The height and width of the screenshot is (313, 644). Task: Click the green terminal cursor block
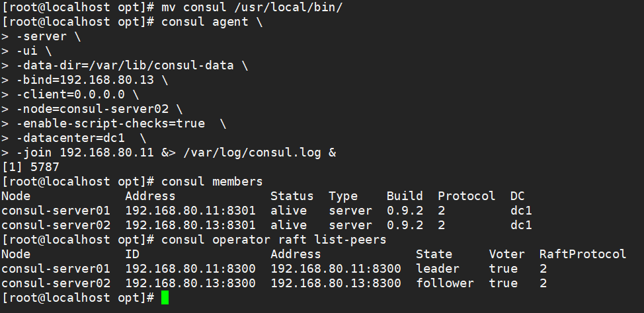click(x=165, y=298)
